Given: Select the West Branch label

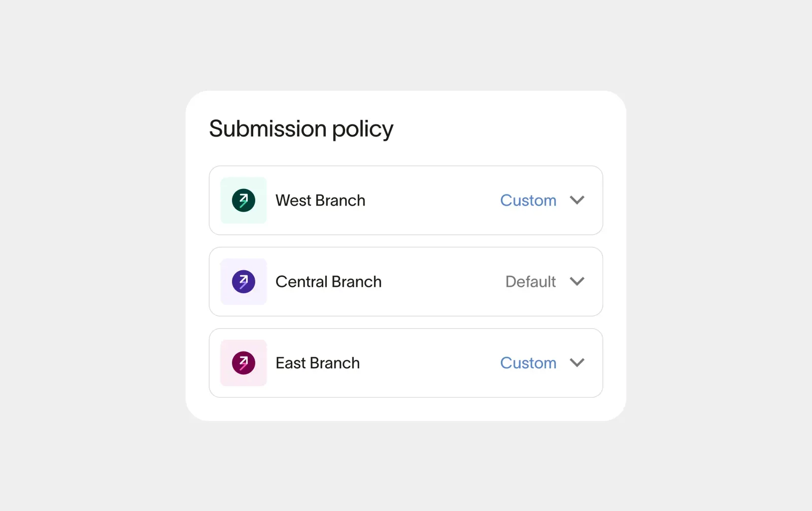Looking at the screenshot, I should pyautogui.click(x=320, y=200).
